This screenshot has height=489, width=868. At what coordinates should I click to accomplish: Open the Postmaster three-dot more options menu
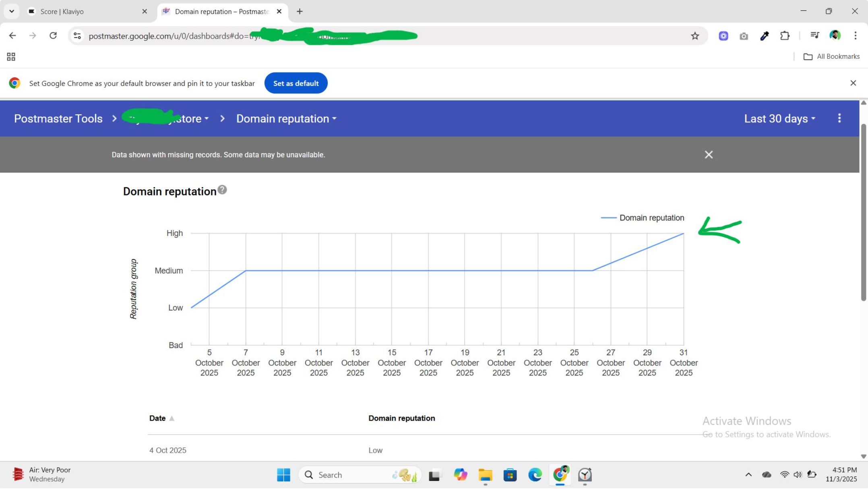tap(839, 118)
